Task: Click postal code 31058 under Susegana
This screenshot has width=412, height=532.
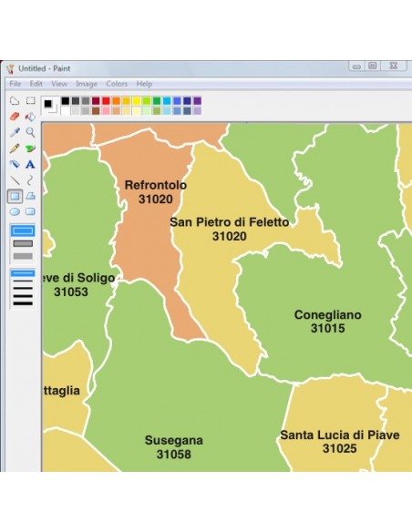Action: point(174,455)
